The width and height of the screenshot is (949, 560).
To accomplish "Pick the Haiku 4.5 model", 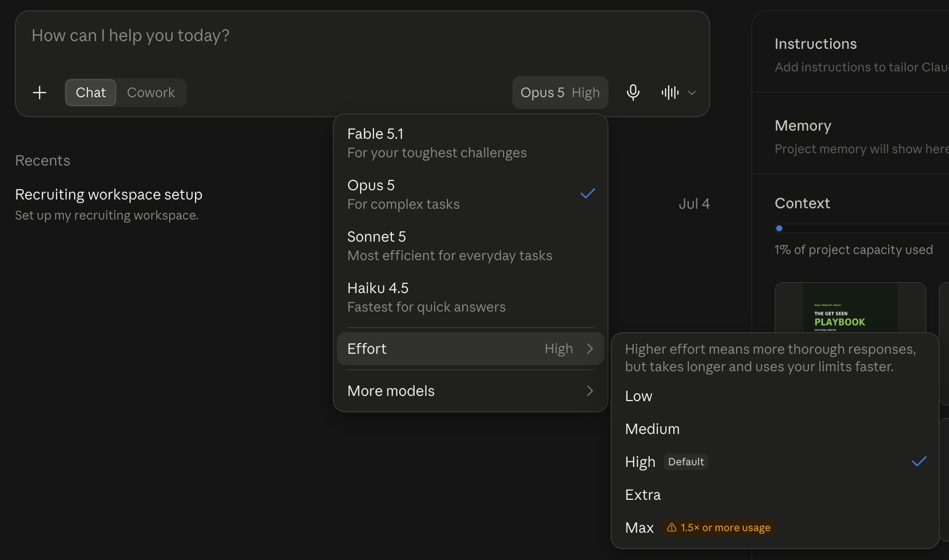I will (x=470, y=297).
